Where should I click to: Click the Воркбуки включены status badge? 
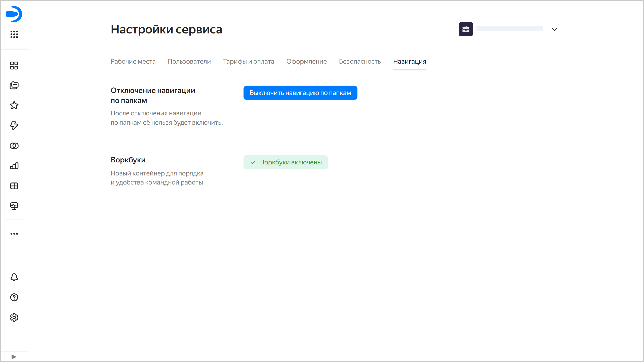click(x=286, y=162)
